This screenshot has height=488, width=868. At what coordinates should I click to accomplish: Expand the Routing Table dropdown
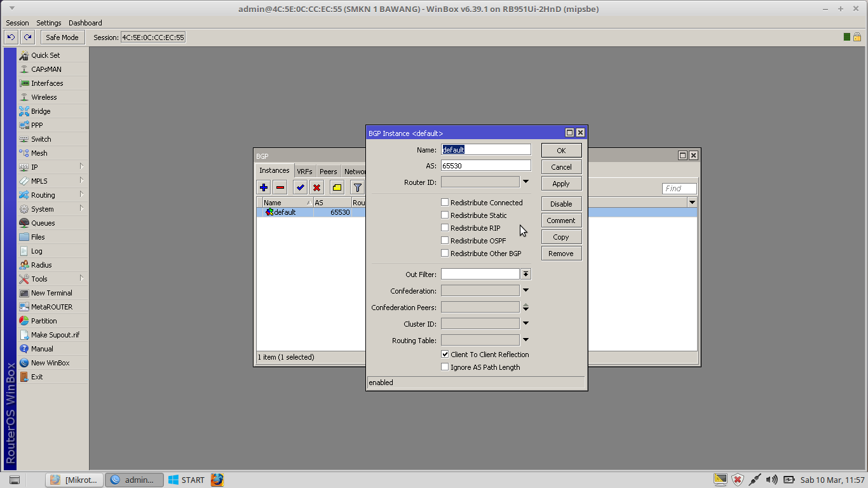tap(526, 340)
